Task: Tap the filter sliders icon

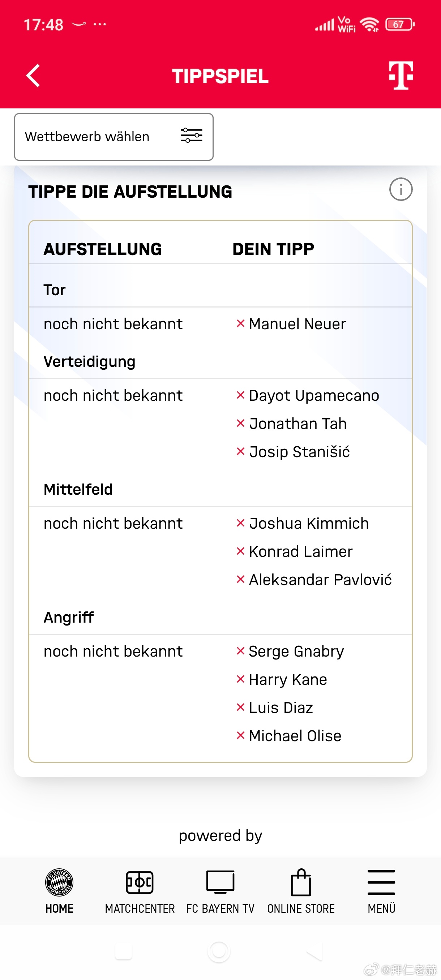Action: 191,136
